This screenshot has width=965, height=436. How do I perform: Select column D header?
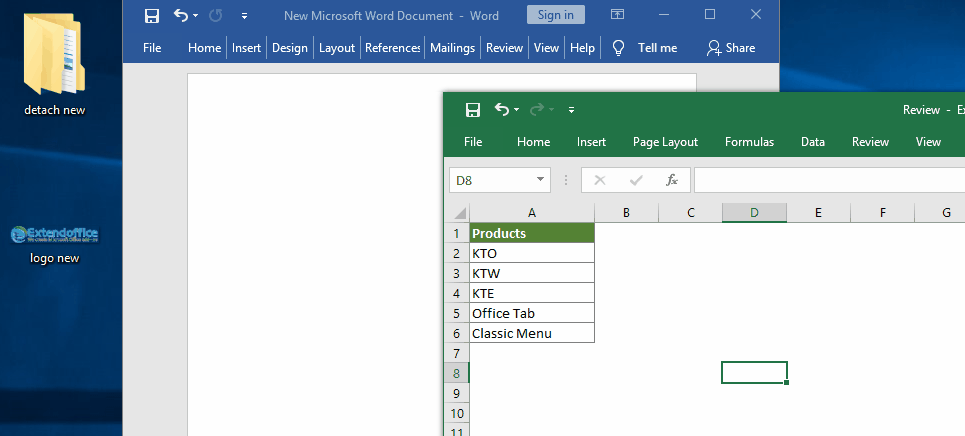(x=755, y=213)
